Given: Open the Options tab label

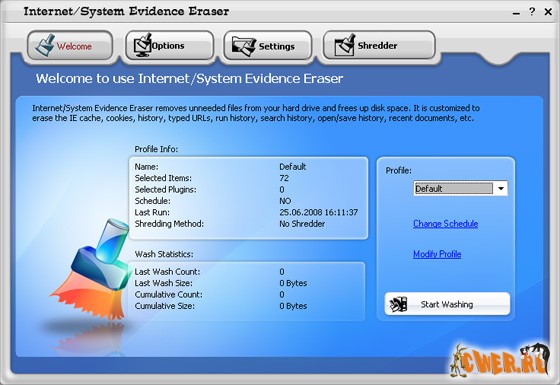Looking at the screenshot, I should [x=168, y=46].
